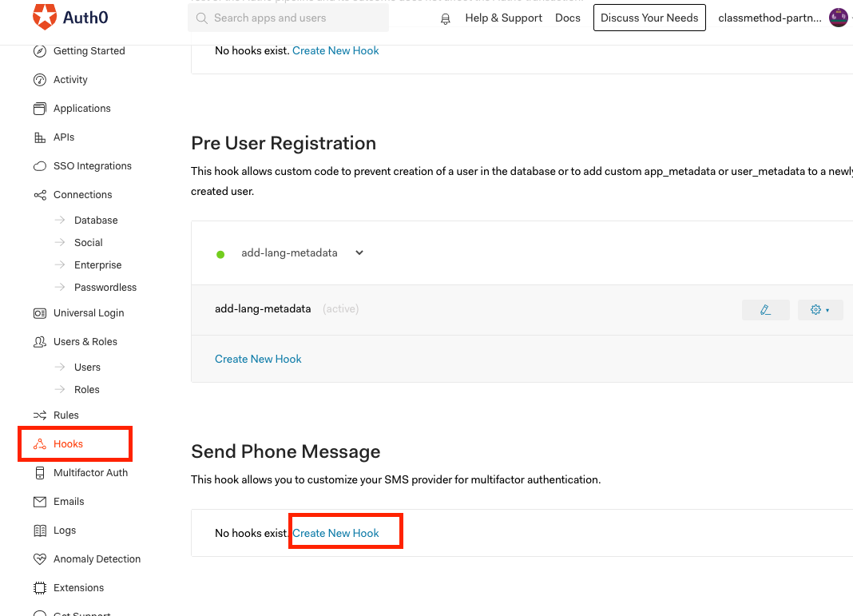Click the Applications window icon

click(x=40, y=109)
